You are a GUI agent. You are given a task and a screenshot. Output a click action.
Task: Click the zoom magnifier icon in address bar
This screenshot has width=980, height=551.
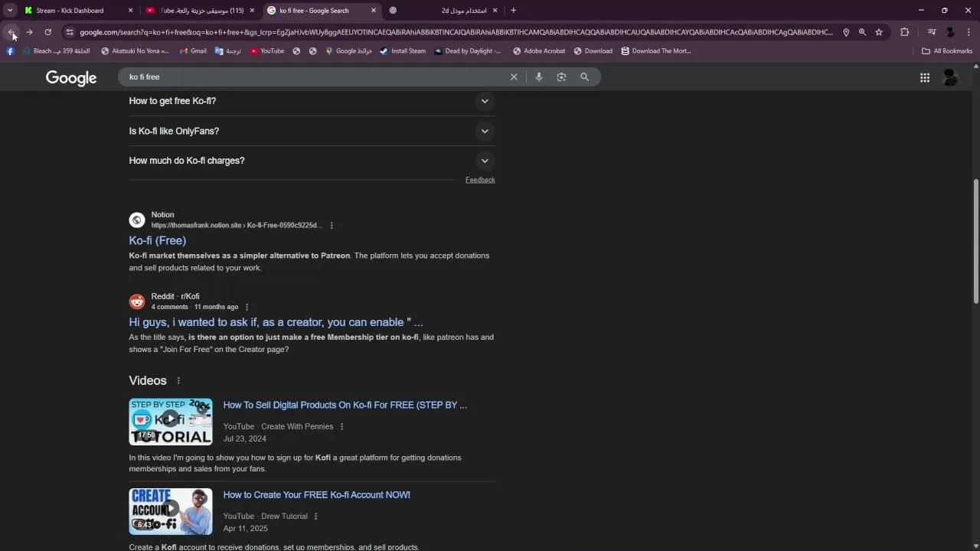pyautogui.click(x=862, y=32)
